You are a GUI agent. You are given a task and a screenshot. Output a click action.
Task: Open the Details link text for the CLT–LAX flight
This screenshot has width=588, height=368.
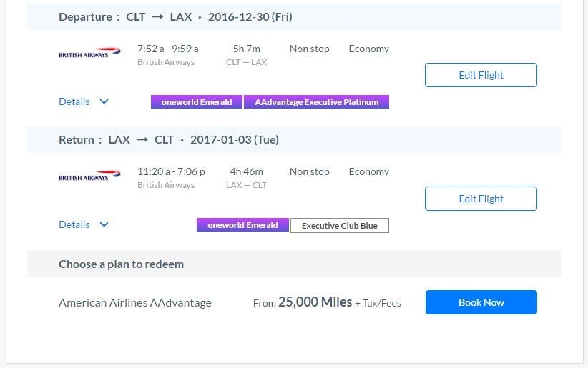(x=74, y=101)
